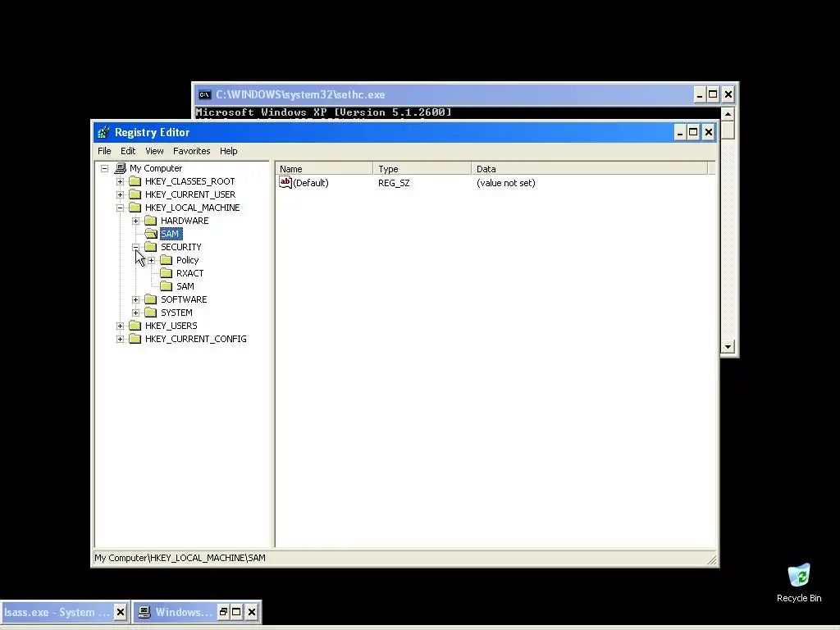Expand the HKEY_CURRENT_USER key
The width and height of the screenshot is (840, 630).
pos(120,194)
